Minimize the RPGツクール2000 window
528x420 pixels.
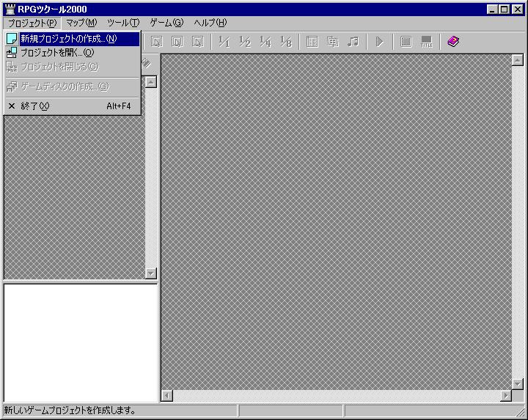point(492,9)
